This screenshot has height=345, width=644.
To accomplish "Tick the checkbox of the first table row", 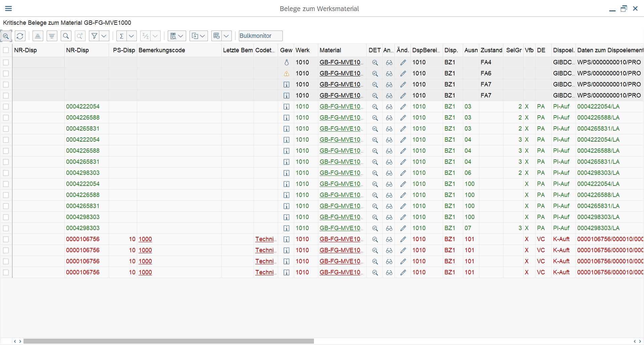I will tap(6, 62).
